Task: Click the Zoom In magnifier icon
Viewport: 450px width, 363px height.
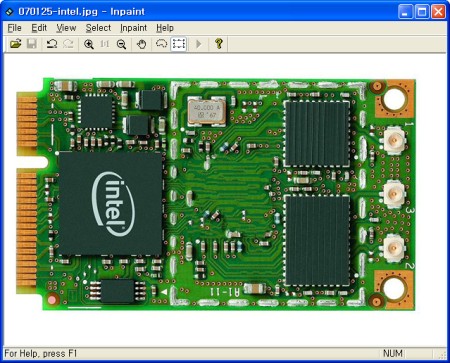Action: click(x=89, y=44)
